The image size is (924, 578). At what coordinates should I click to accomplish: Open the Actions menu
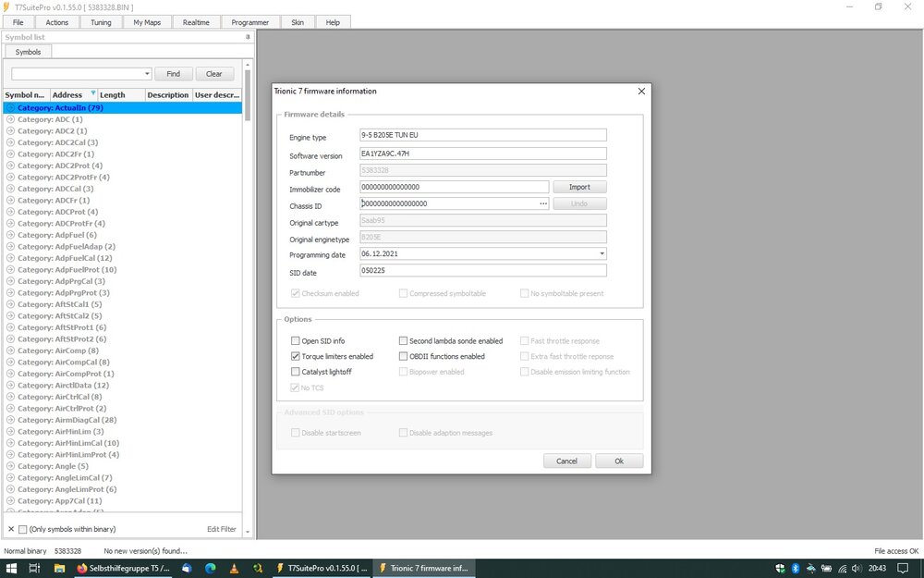point(57,22)
